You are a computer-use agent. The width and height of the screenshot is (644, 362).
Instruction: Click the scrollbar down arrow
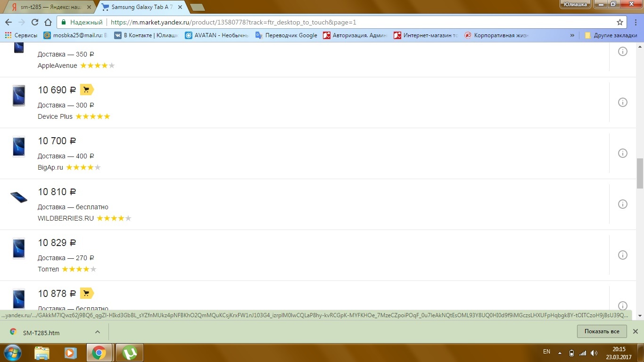(x=640, y=315)
